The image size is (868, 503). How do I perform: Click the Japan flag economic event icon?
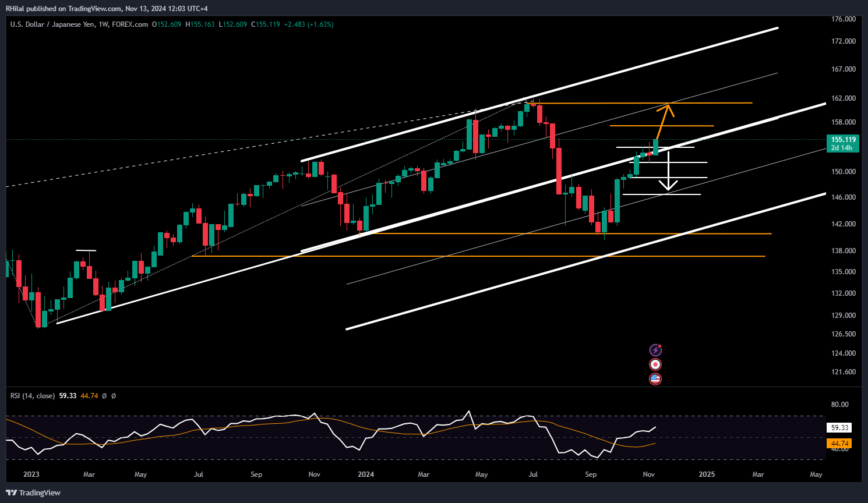[x=655, y=364]
